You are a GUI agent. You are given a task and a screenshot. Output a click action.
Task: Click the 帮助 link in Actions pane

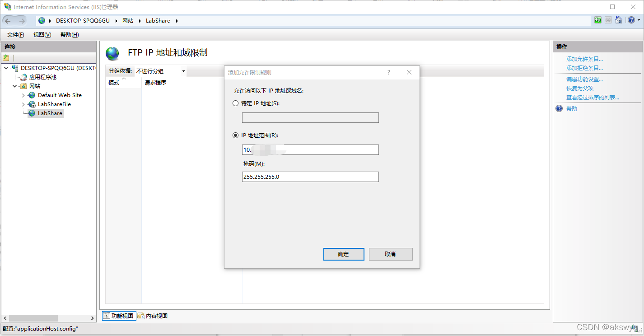[572, 109]
